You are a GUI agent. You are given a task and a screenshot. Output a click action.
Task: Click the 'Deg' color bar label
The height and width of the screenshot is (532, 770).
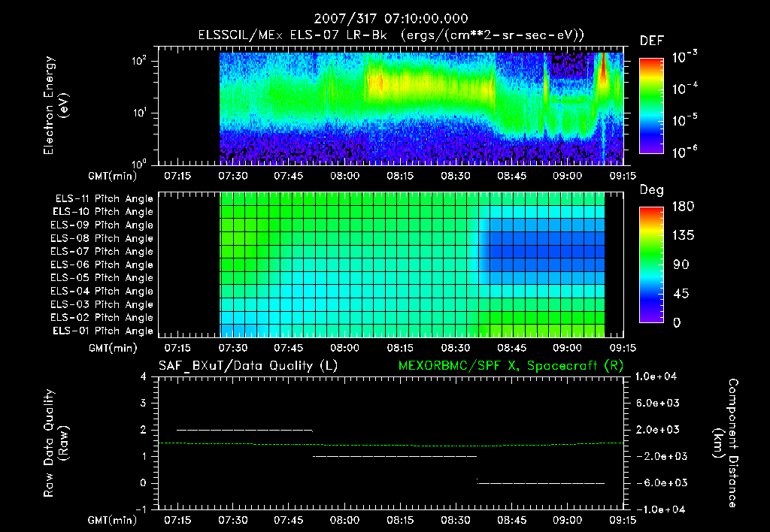coord(652,190)
